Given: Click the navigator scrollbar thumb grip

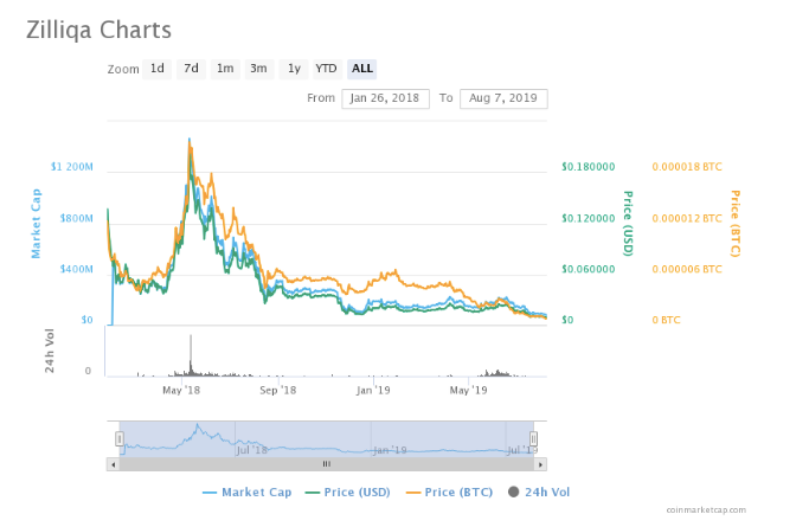Looking at the screenshot, I should point(326,464).
